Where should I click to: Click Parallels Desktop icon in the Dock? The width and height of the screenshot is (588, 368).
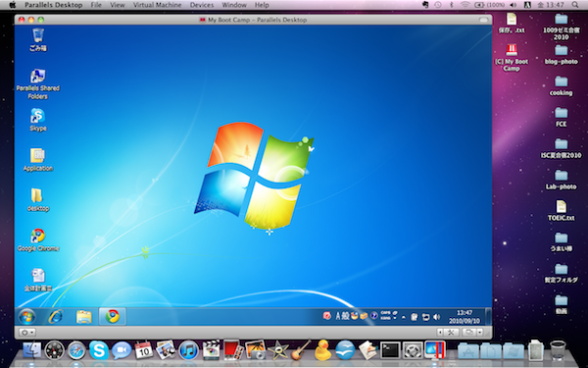pos(435,349)
